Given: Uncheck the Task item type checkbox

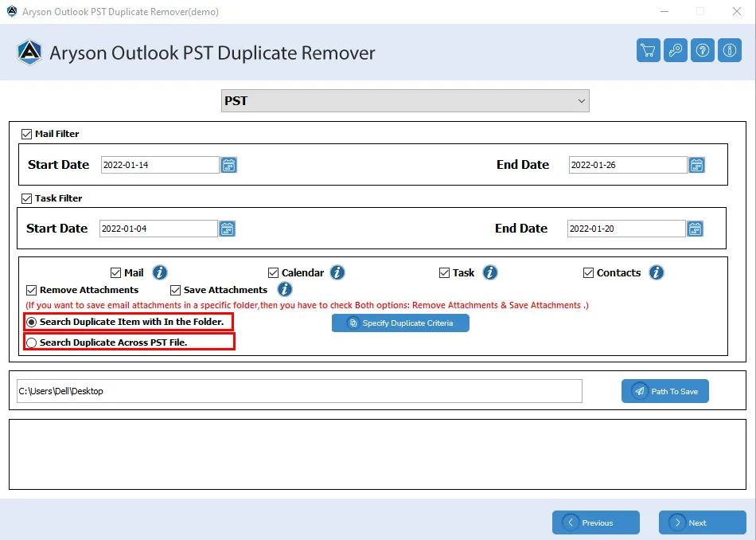Looking at the screenshot, I should point(445,273).
